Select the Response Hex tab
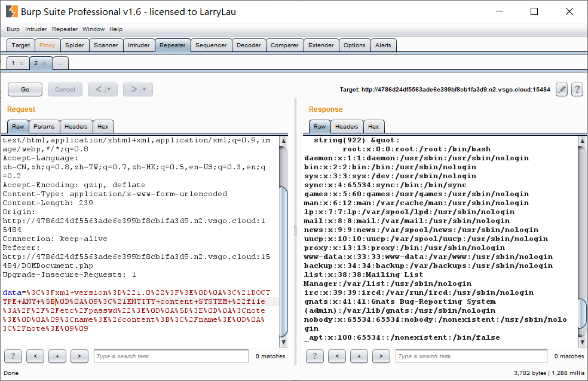Screen dimensions: 588x381 point(373,126)
